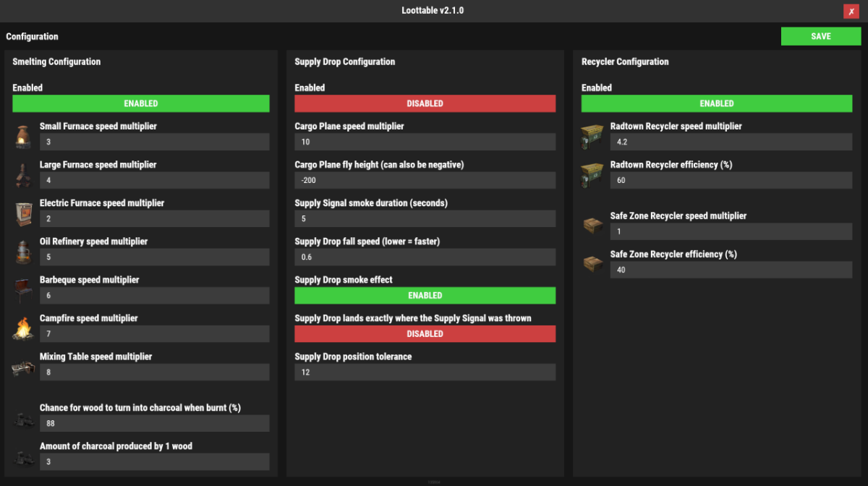The width and height of the screenshot is (868, 486).
Task: Toggle the Supply Drop smoke effect
Action: click(425, 295)
